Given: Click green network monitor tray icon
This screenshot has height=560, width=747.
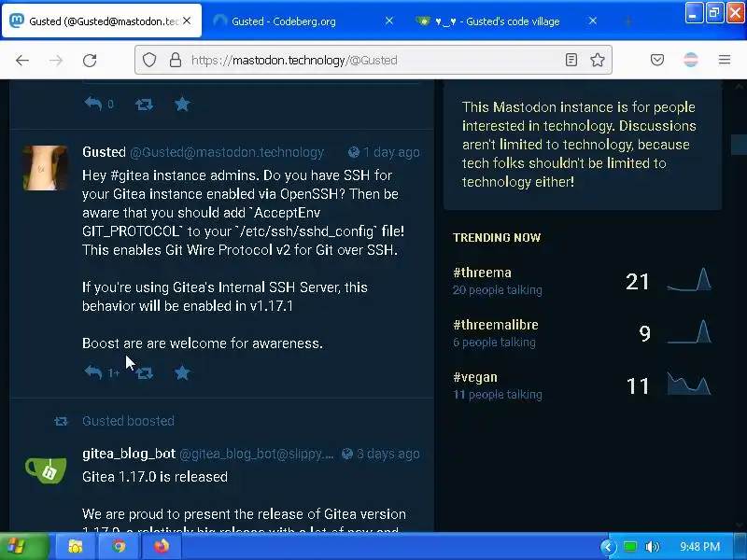Looking at the screenshot, I should [x=630, y=547].
